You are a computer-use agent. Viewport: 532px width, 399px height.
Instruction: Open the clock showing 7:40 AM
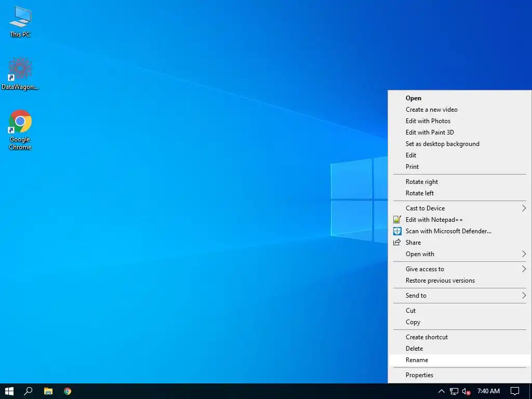point(488,391)
